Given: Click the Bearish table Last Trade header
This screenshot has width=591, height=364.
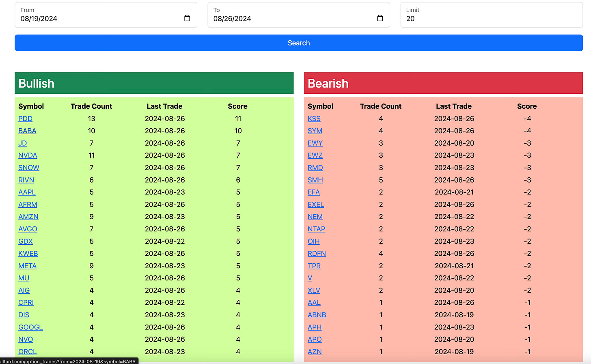Looking at the screenshot, I should click(x=454, y=106).
